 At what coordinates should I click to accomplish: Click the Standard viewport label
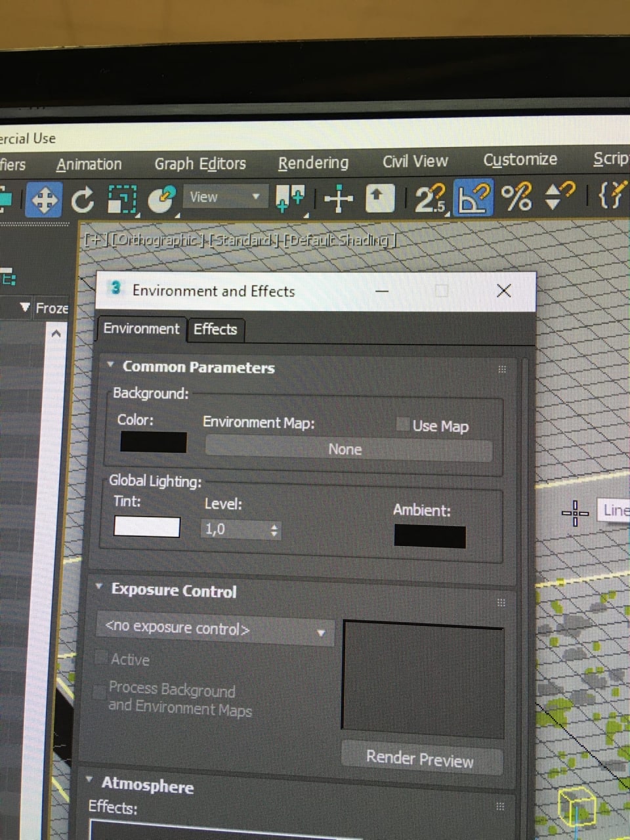tap(243, 240)
